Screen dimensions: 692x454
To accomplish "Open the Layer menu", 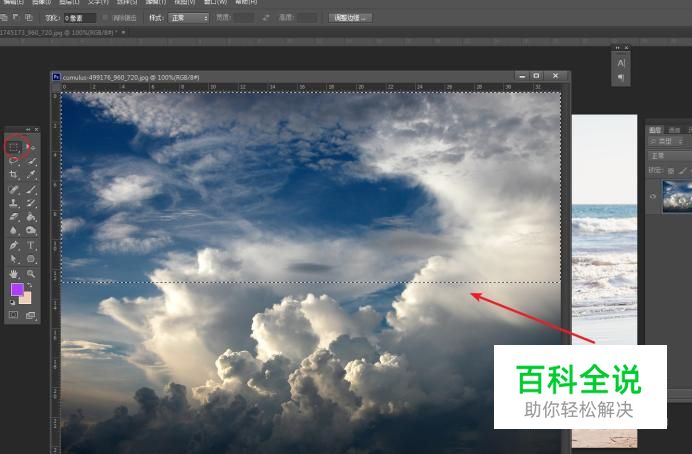I will (x=69, y=2).
